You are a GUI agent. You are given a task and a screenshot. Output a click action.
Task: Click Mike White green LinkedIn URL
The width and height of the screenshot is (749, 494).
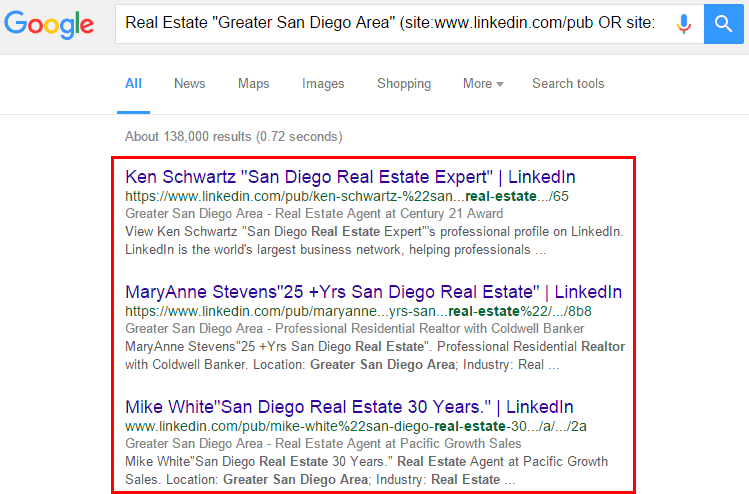[x=356, y=426]
